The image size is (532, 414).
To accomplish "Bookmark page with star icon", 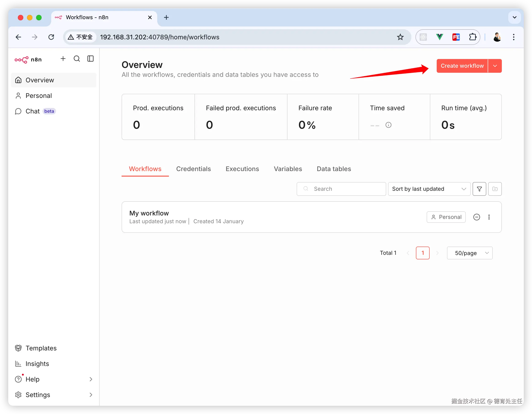I will (400, 37).
